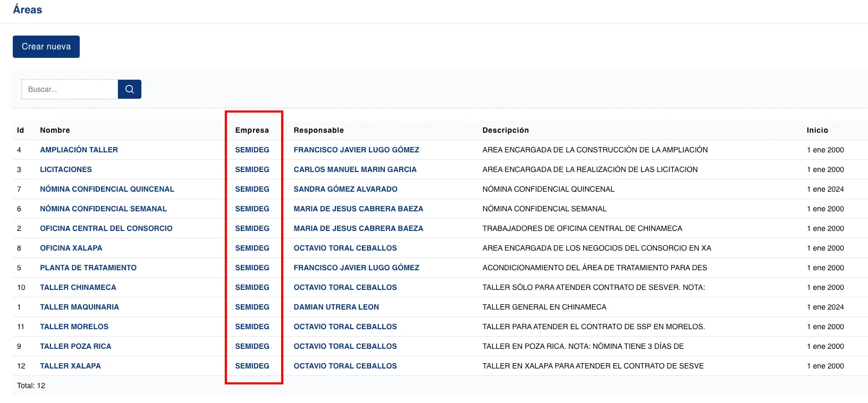Open TALLER POZA RICA area link
The width and height of the screenshot is (868, 403).
coord(75,346)
